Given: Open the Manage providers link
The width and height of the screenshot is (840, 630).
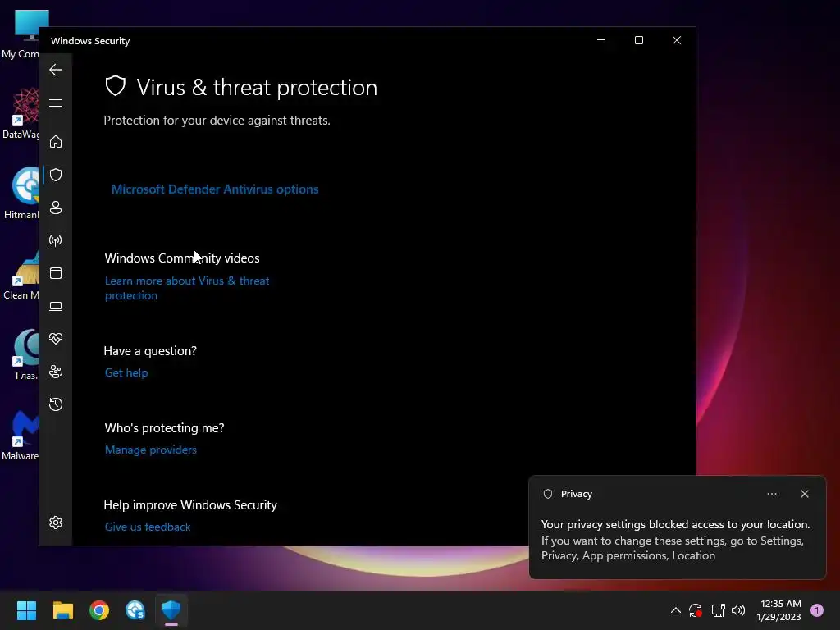Looking at the screenshot, I should [x=151, y=450].
